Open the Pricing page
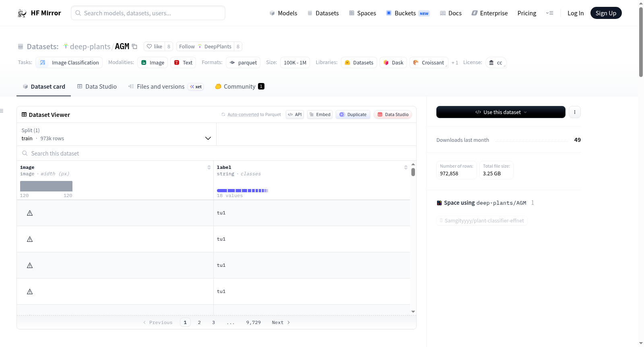Screen dimensions: 644x347 click(527, 13)
